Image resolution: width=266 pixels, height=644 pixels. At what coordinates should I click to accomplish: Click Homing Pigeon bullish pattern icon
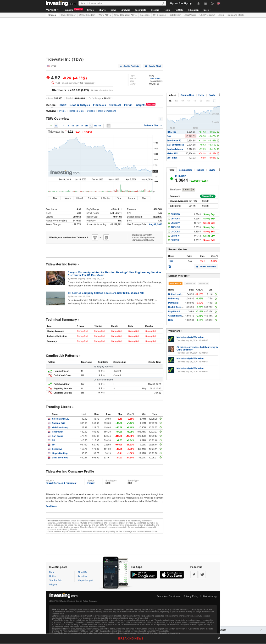pos(50,371)
